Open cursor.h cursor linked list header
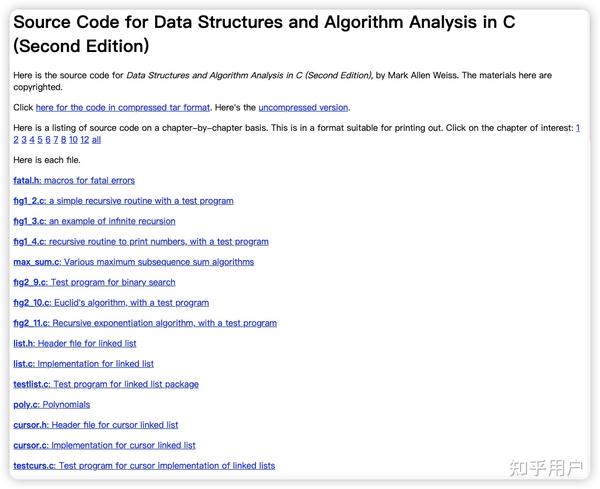The width and height of the screenshot is (600, 489). (x=95, y=425)
